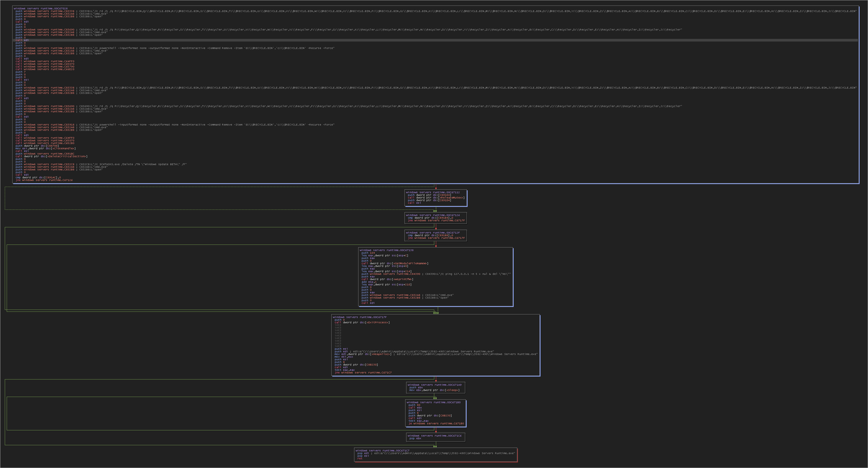The width and height of the screenshot is (868, 468).
Task: Select 'lea eax,dword ptr ss:[esp+210]' line
Action: (x=386, y=284)
